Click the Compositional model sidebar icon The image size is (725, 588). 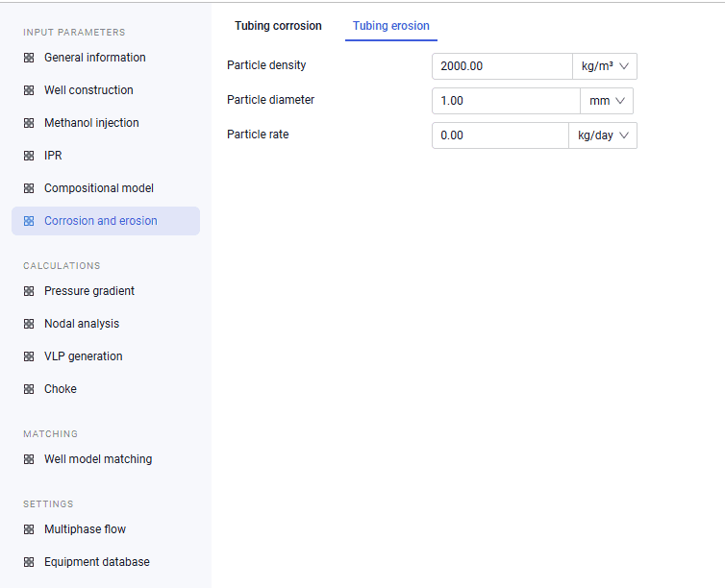pyautogui.click(x=29, y=188)
